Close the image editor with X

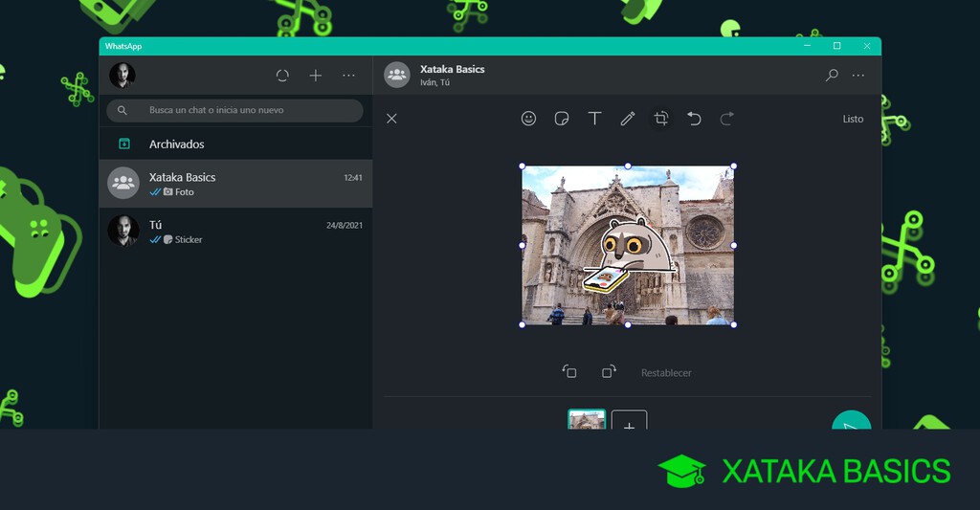pyautogui.click(x=391, y=119)
